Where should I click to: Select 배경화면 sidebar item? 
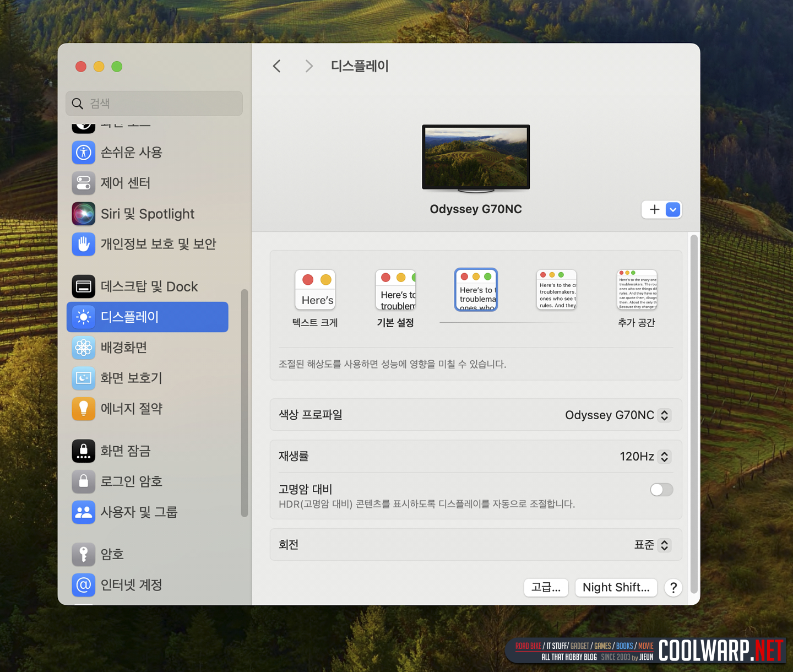pyautogui.click(x=148, y=348)
